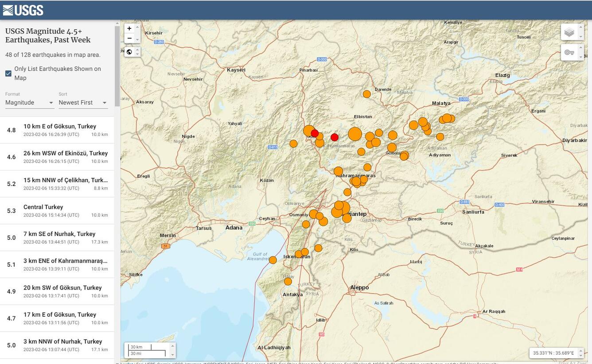
Task: Select the globe icon to reset map view
Action: (130, 52)
